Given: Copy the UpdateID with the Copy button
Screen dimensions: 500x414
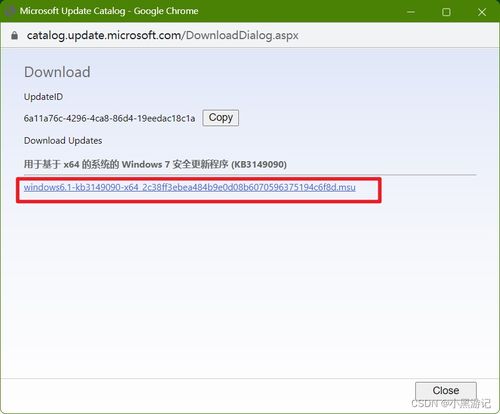Looking at the screenshot, I should [x=221, y=118].
